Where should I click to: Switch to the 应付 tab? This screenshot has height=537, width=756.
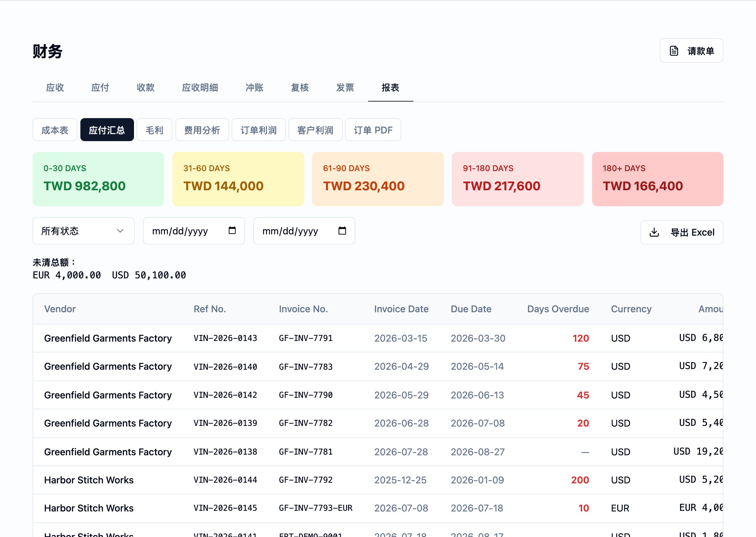pyautogui.click(x=100, y=87)
